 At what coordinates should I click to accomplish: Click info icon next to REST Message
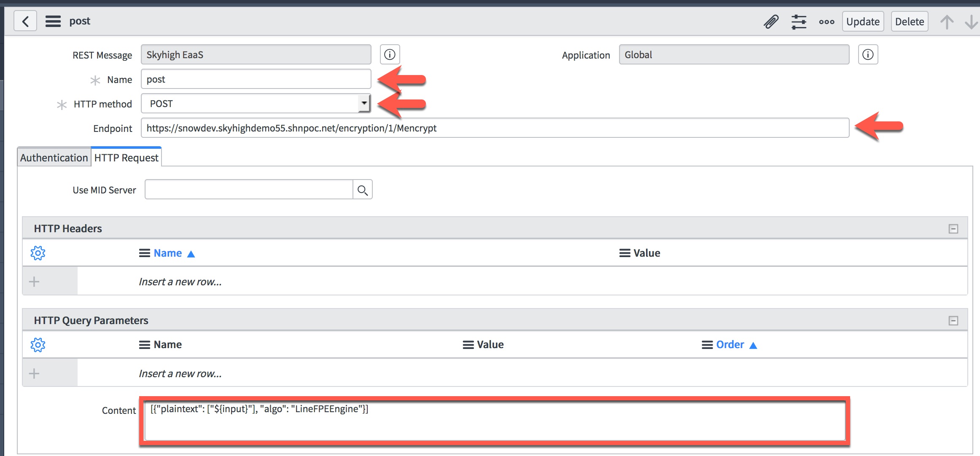[390, 55]
